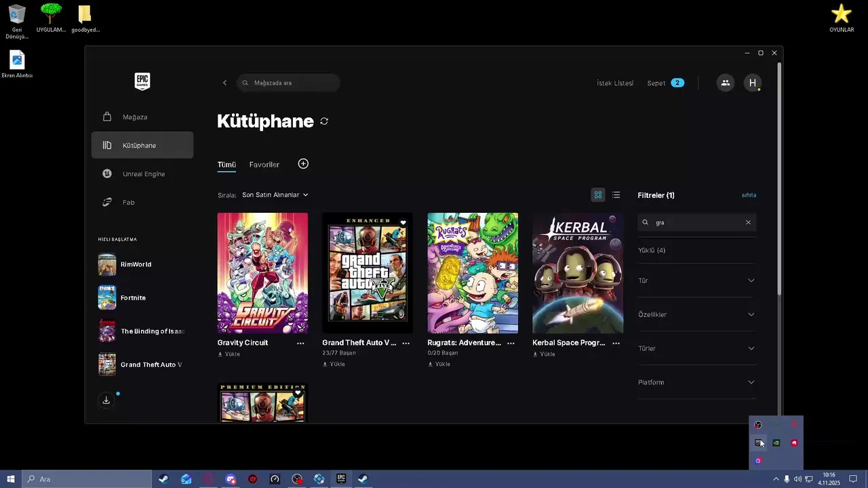Click the Mağazada ara search field
The height and width of the screenshot is (488, 868).
pyautogui.click(x=288, y=83)
